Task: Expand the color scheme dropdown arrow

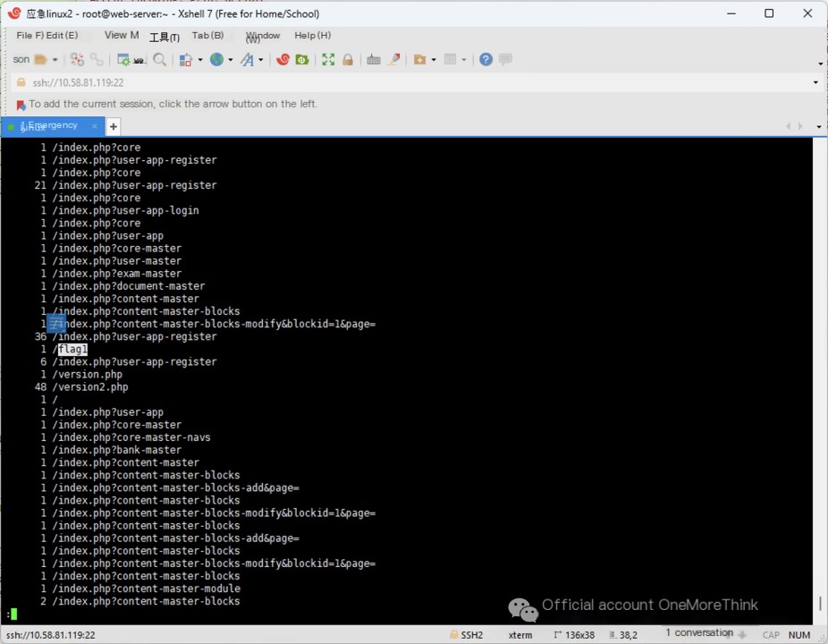Action: pos(200,60)
